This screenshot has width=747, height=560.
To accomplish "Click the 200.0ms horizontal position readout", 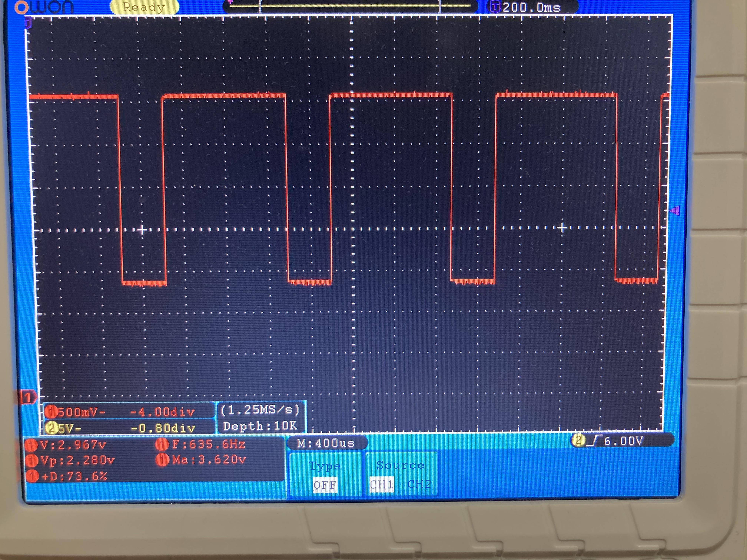I will [532, 7].
